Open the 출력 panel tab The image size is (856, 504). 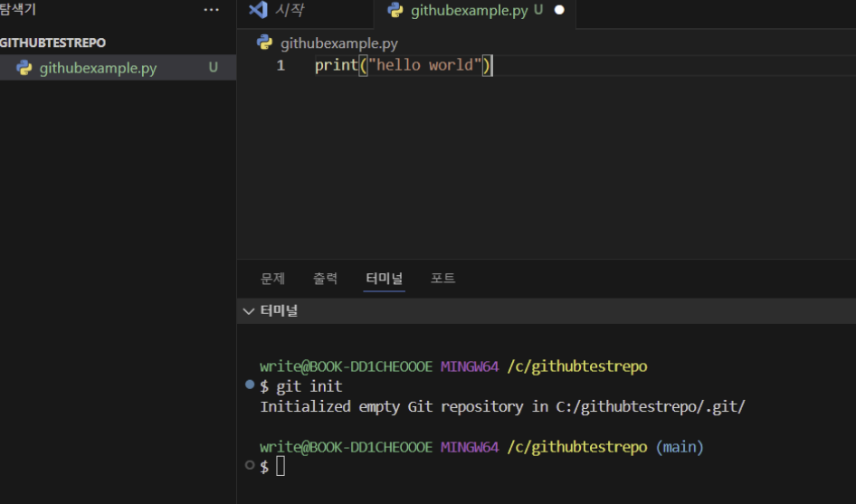click(x=326, y=279)
